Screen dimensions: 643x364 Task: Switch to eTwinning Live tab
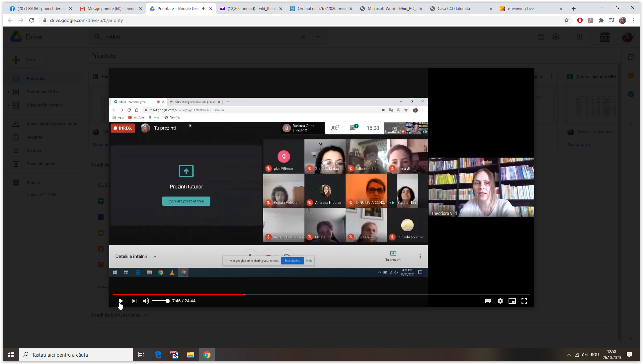531,9
